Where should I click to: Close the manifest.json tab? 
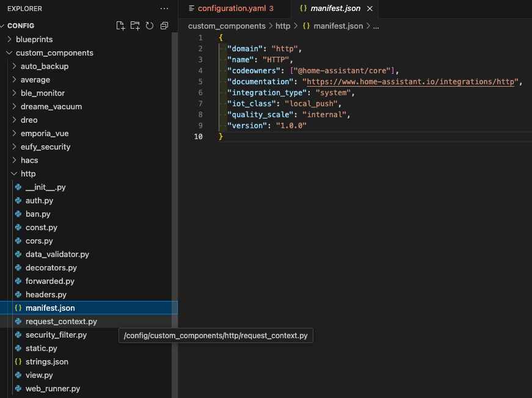(370, 9)
